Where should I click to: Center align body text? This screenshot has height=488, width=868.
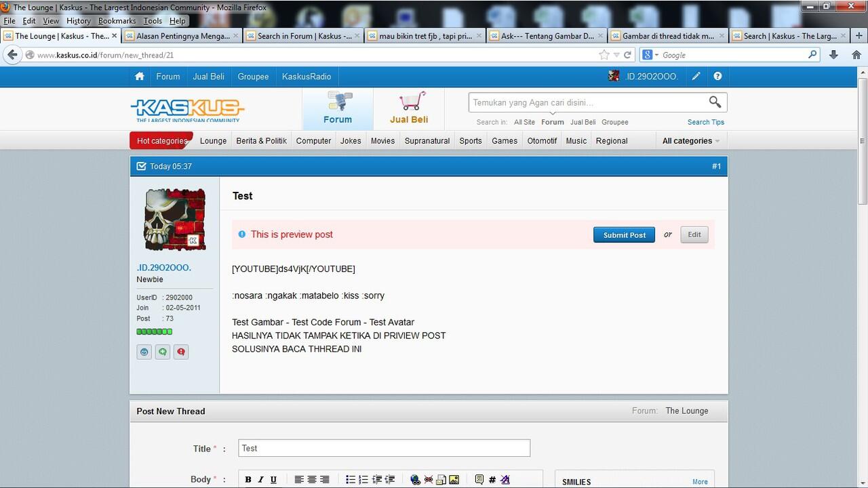tap(312, 480)
